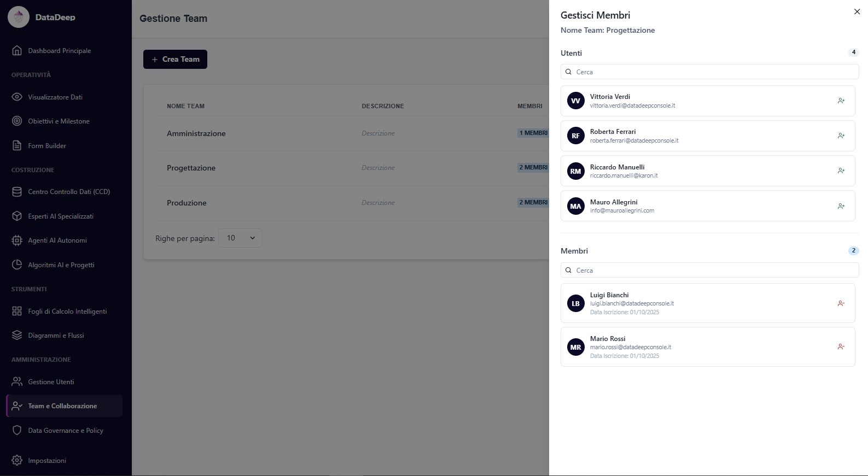Remove Luigi Bianchi from members
This screenshot has width=868, height=476.
click(x=841, y=303)
